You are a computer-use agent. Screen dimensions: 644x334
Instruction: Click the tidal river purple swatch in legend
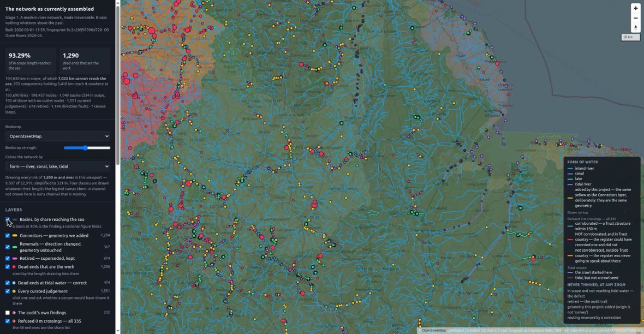tap(570, 184)
